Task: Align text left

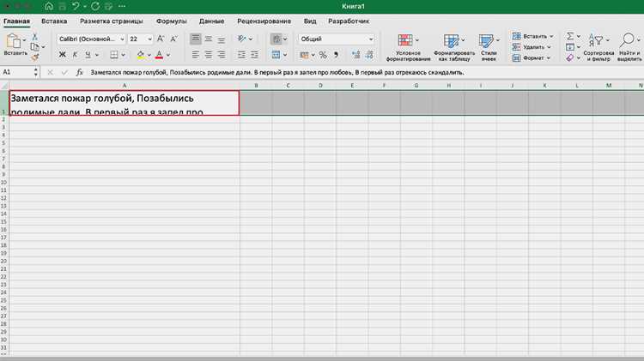Action: coord(196,55)
